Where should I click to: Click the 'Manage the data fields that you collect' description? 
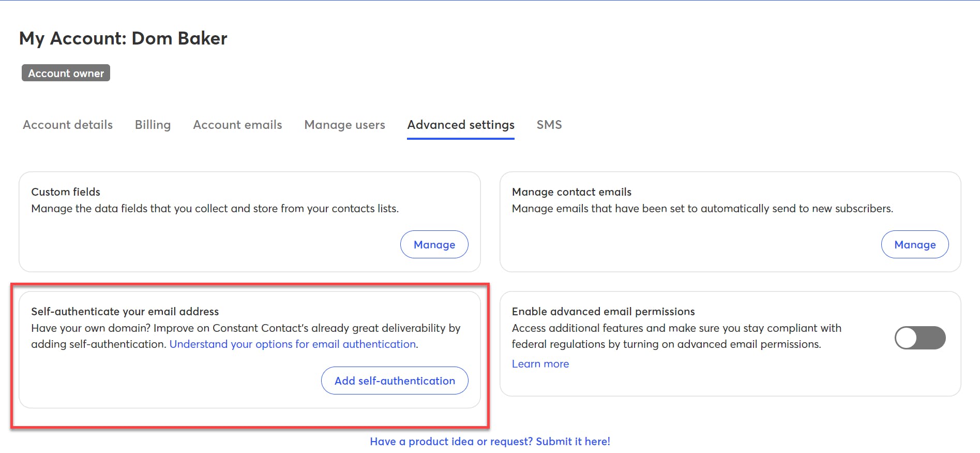(x=215, y=209)
